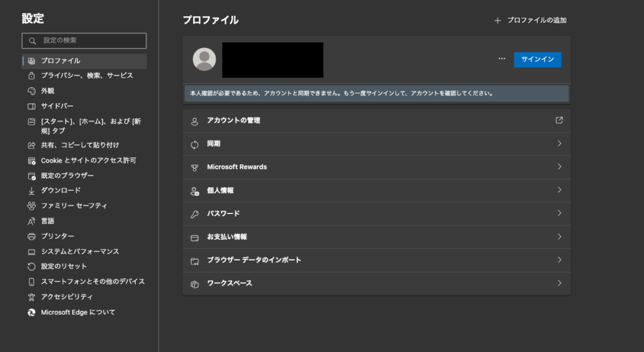The image size is (644, 352).
Task: Click the card icon beside お支払い情報
Action: pos(194,237)
